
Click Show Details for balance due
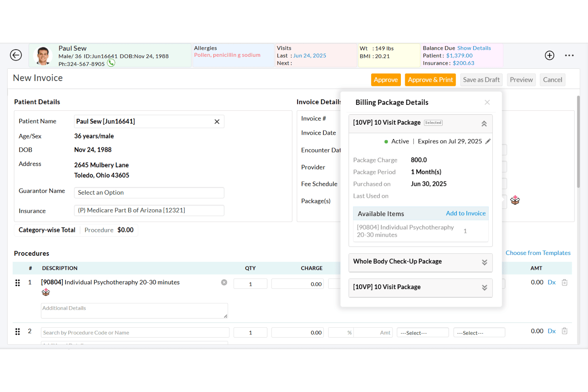(474, 48)
